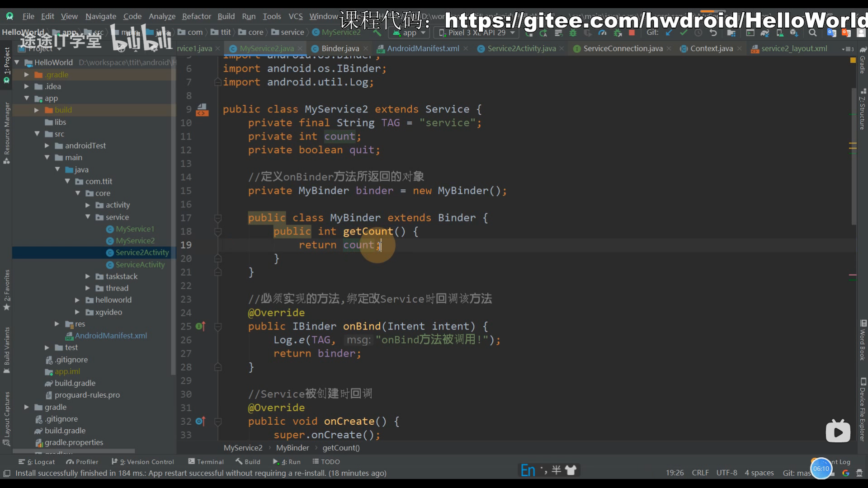
Task: Click the Git Show History clock icon
Action: click(x=698, y=33)
